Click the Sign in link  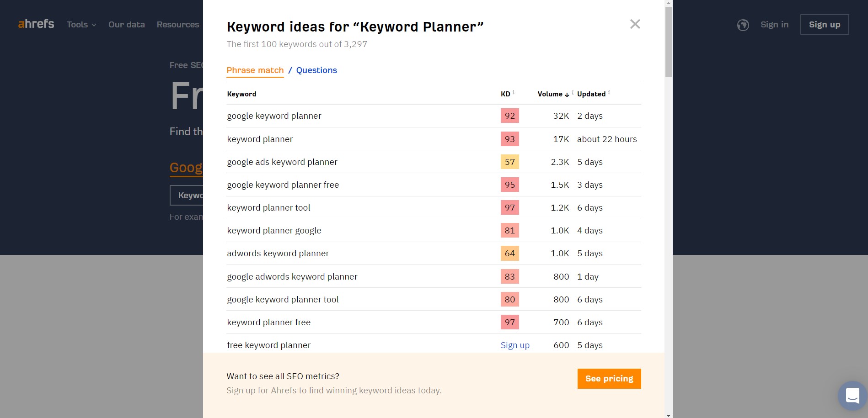(774, 25)
